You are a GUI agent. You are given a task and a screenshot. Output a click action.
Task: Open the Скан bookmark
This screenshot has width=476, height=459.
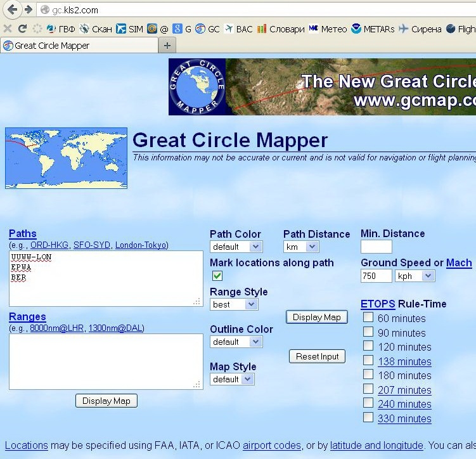coord(96,29)
